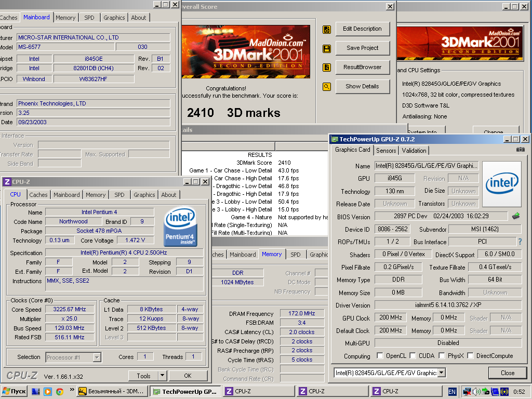Click the 3DMark 2001 banner in score window
The image size is (532, 399).
tap(246, 51)
